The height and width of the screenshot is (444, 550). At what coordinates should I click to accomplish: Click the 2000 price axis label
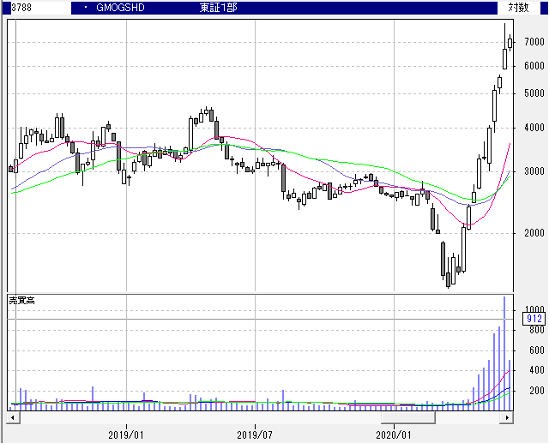[x=534, y=233]
